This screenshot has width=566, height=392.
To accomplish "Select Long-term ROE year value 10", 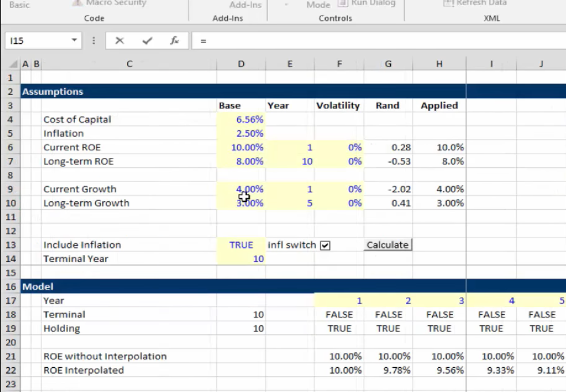I will tap(290, 161).
